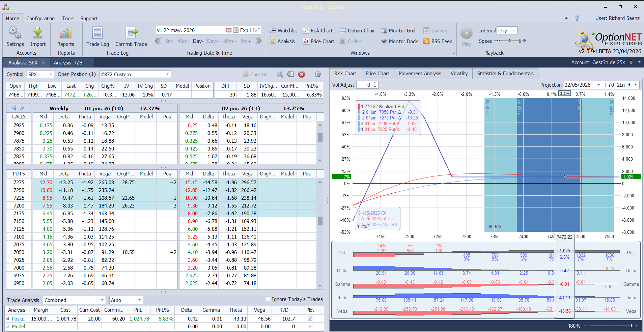Jump forward with the double right chevron
The width and height of the screenshot is (644, 332).
point(258,41)
